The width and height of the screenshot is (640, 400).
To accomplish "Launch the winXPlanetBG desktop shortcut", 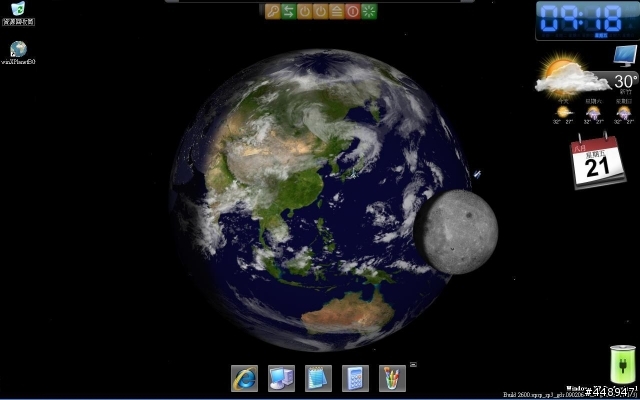I will pyautogui.click(x=18, y=53).
